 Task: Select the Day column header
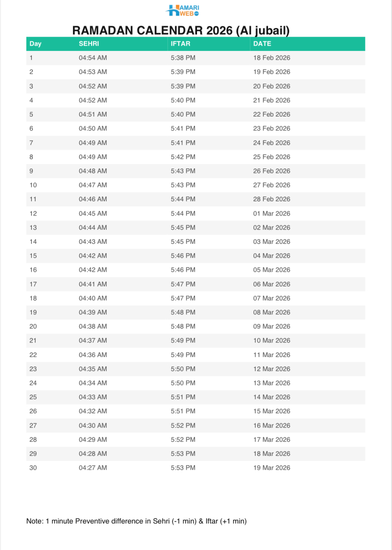point(35,44)
